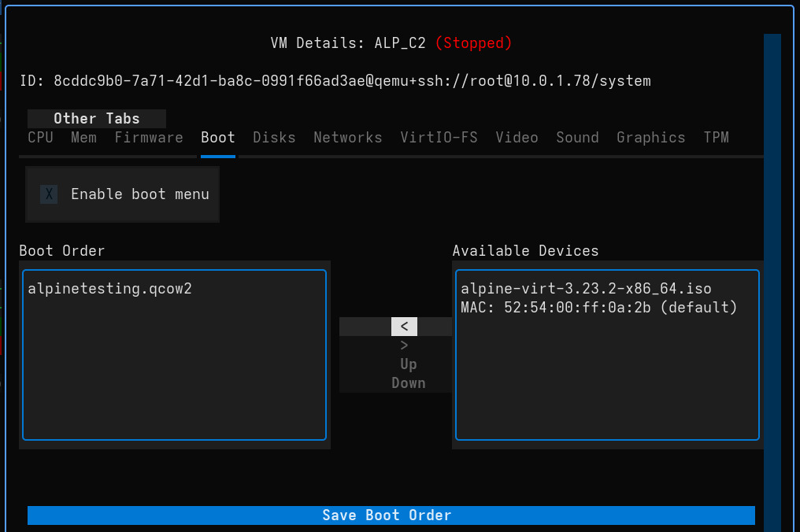The width and height of the screenshot is (800, 532).
Task: Toggle the Enable boot menu checkbox
Action: (x=49, y=194)
